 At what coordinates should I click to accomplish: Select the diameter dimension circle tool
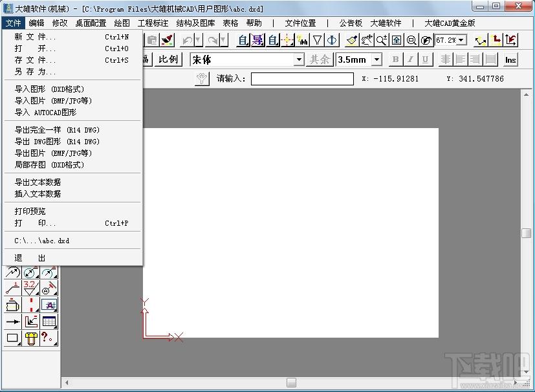coord(31,272)
